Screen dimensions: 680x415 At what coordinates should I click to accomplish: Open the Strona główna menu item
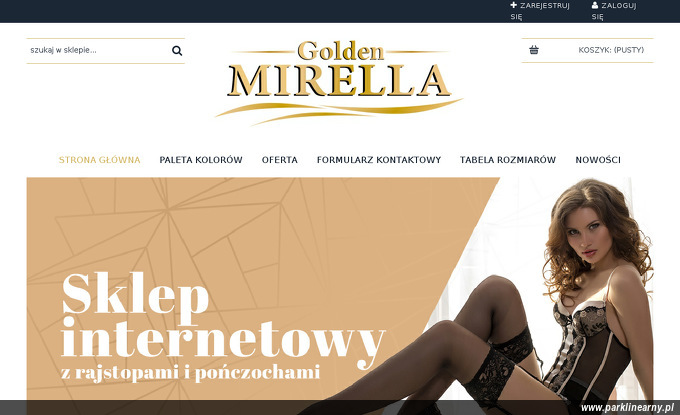tap(100, 160)
